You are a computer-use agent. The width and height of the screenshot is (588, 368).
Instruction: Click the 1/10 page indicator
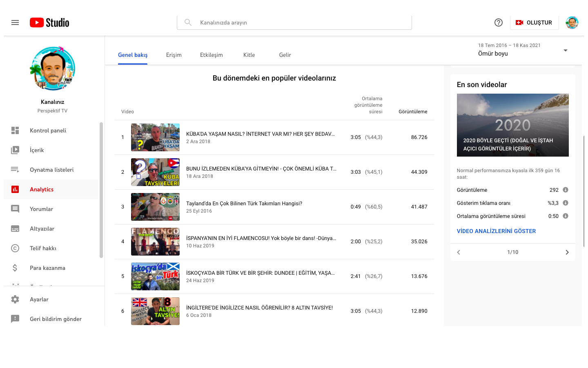[x=513, y=252]
